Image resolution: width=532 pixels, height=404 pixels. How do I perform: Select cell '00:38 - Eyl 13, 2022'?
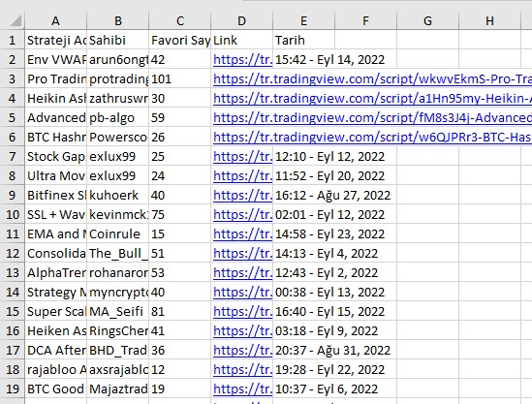pyautogui.click(x=329, y=292)
